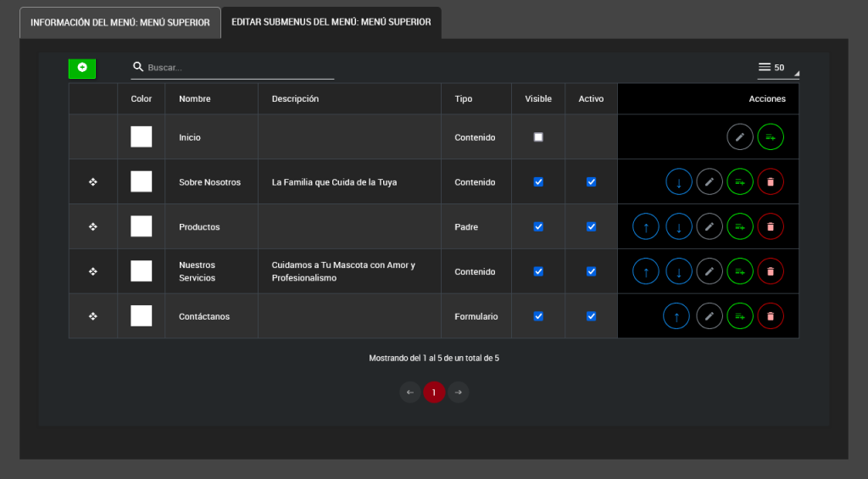Click edit pencil for Productos
Viewport: 868px width, 479px height.
coord(709,227)
